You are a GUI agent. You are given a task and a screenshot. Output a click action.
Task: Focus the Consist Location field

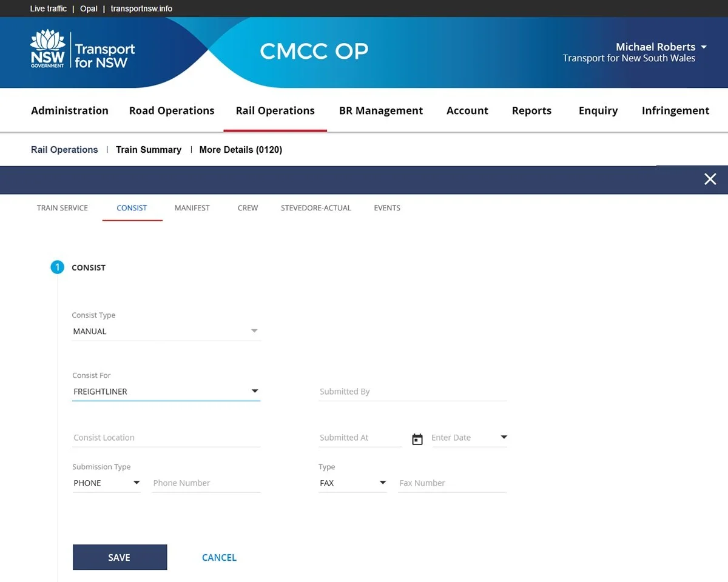click(x=166, y=438)
